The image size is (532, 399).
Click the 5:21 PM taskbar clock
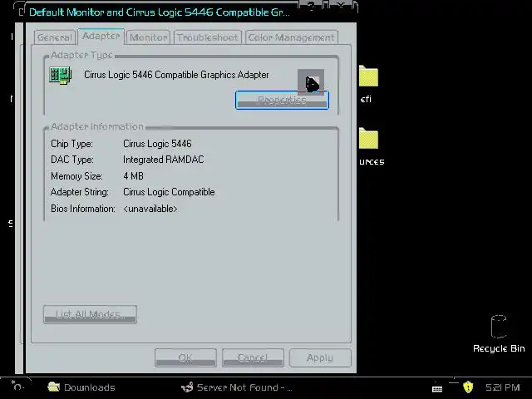(x=502, y=387)
